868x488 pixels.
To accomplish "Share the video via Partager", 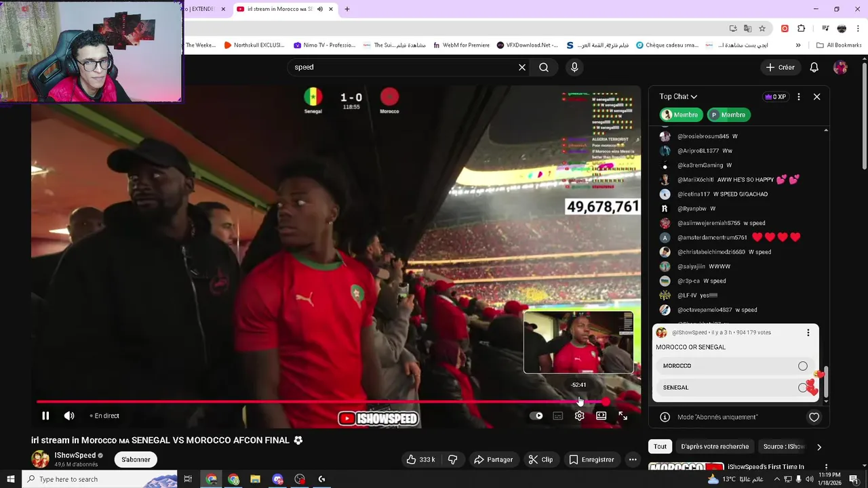I will [x=493, y=460].
